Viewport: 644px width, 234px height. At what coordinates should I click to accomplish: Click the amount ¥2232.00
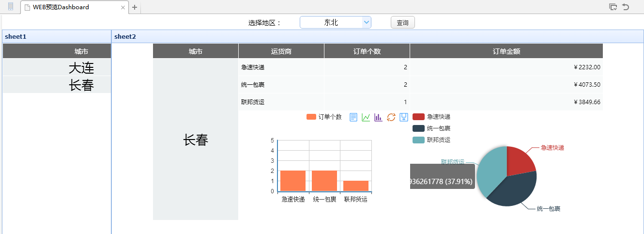point(587,67)
